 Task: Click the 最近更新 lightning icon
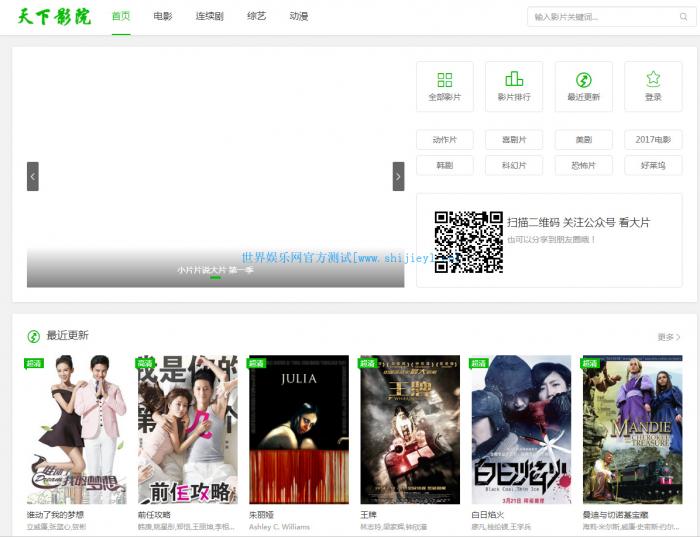point(583,80)
